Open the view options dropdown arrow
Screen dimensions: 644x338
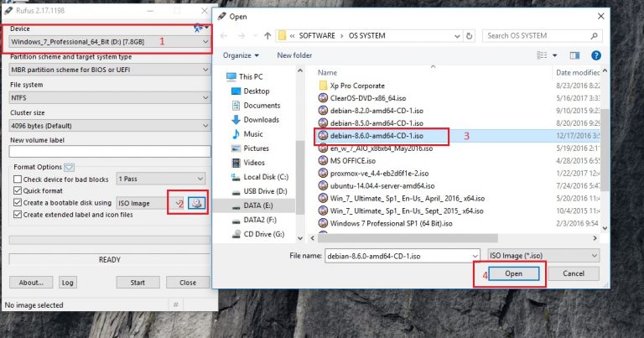tap(555, 55)
